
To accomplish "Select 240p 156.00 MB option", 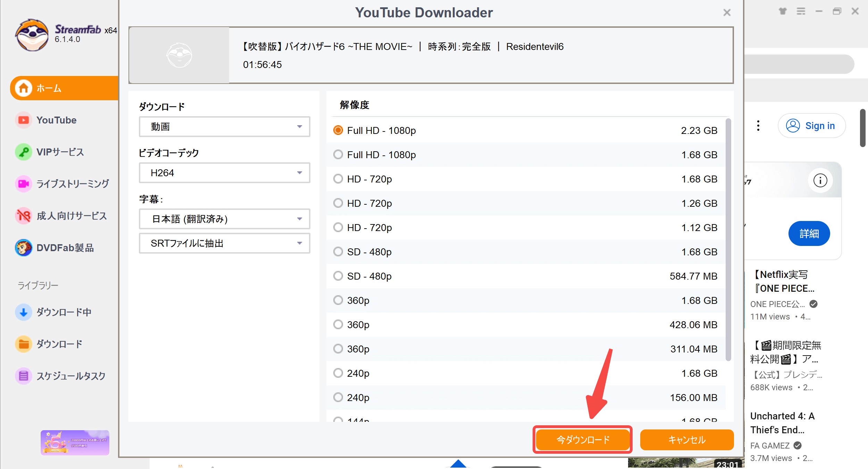I will point(526,398).
